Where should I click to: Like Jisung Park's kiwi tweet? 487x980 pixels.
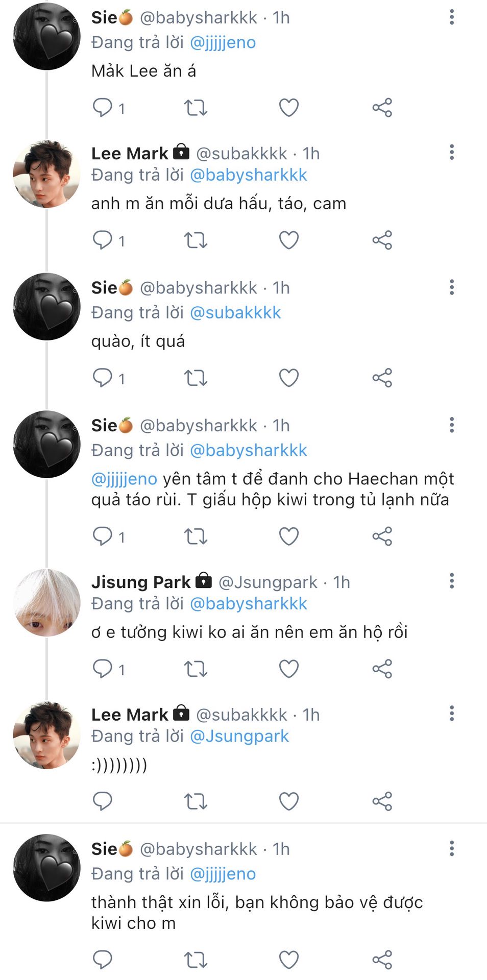click(288, 669)
